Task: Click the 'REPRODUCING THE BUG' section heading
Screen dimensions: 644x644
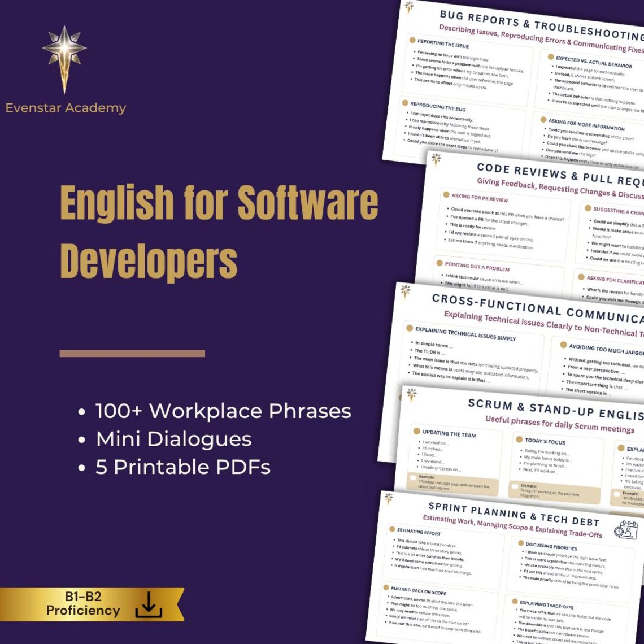Action: coord(438,106)
